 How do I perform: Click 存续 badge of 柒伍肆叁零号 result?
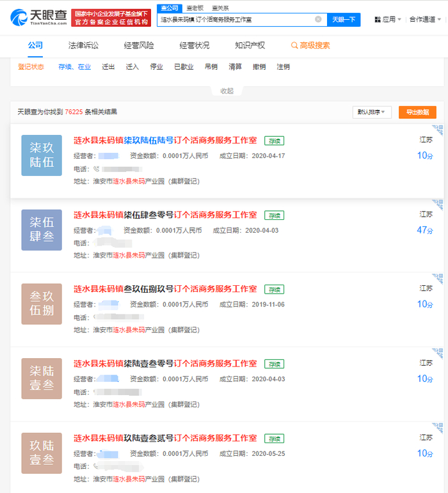click(275, 215)
